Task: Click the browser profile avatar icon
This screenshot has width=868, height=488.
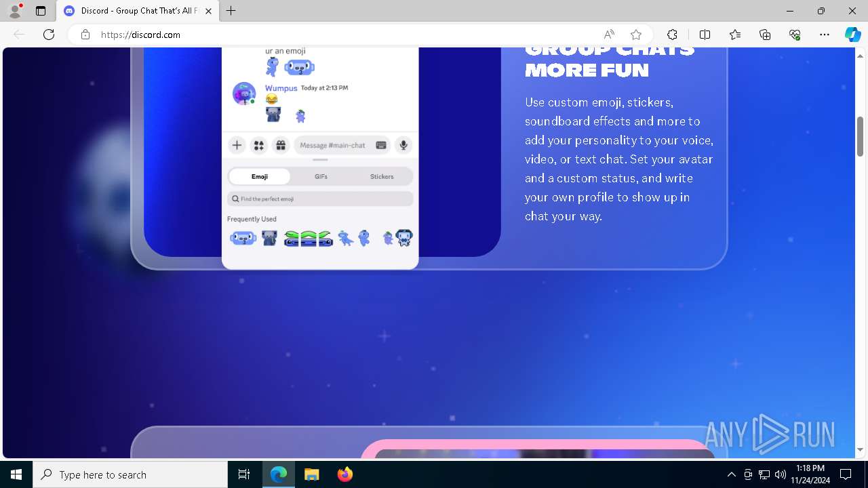Action: [14, 11]
